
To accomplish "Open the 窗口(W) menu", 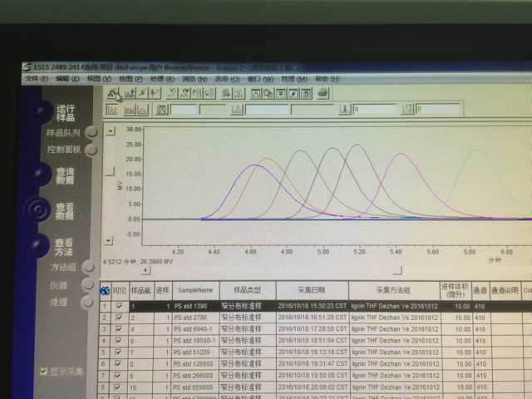I will pyautogui.click(x=260, y=79).
